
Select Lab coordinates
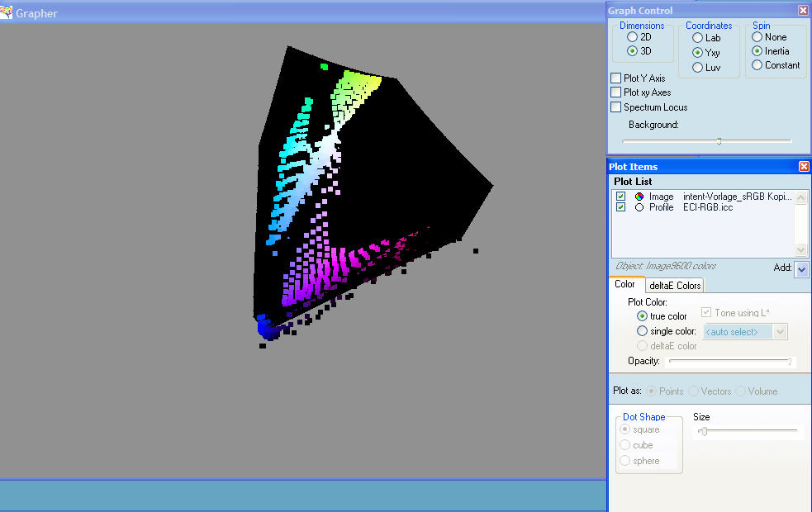[x=698, y=38]
